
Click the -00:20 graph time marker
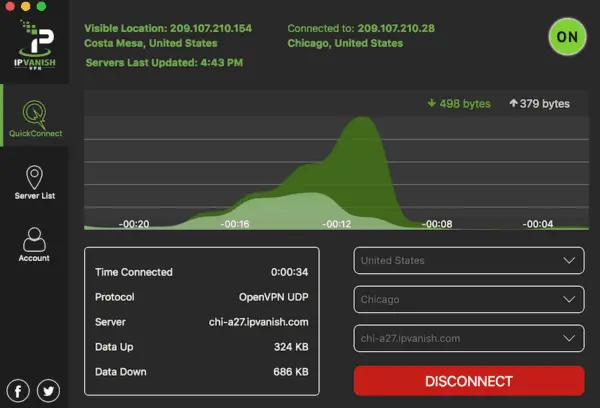(x=134, y=224)
